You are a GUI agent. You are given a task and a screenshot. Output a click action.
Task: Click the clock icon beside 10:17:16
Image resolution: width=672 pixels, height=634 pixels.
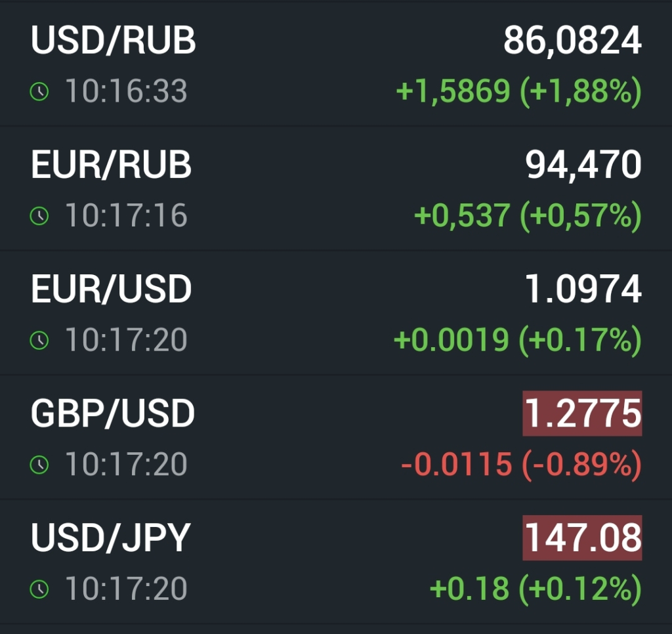coord(39,216)
